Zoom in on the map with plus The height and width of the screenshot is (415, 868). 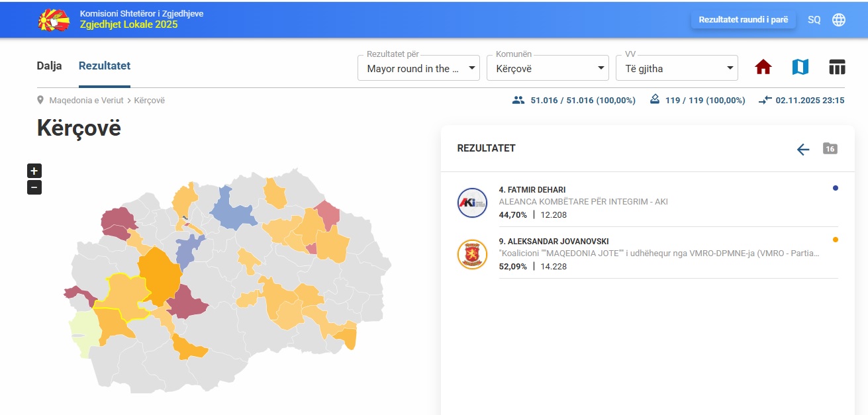pos(34,171)
